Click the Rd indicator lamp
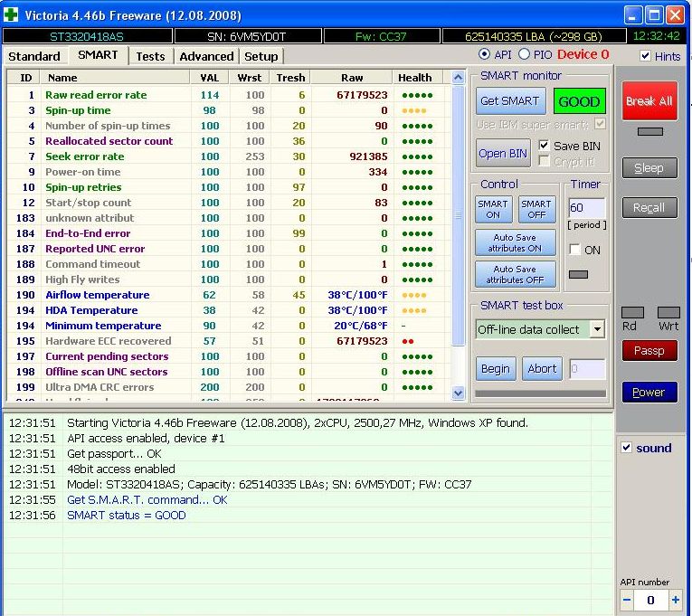The height and width of the screenshot is (616, 692). pyautogui.click(x=632, y=312)
